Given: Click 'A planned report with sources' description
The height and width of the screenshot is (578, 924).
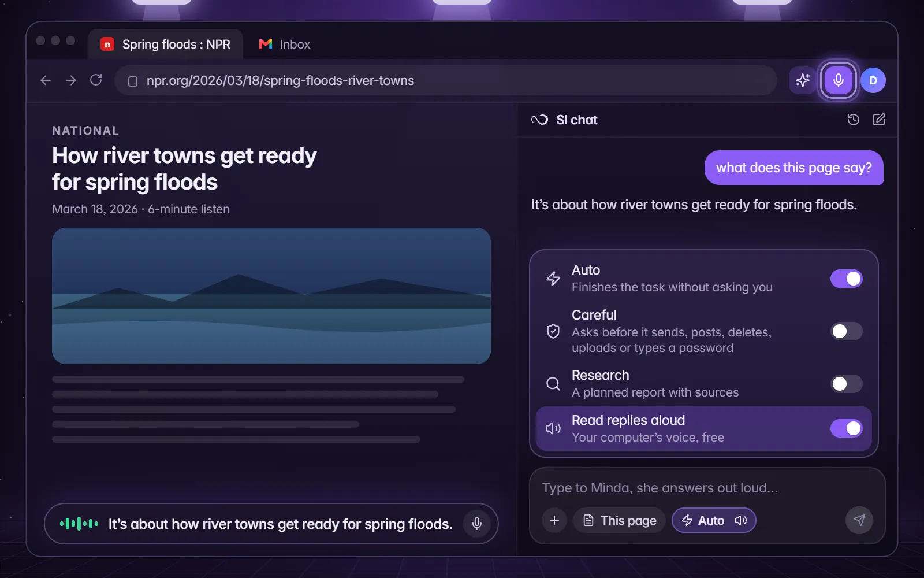Looking at the screenshot, I should click(655, 392).
